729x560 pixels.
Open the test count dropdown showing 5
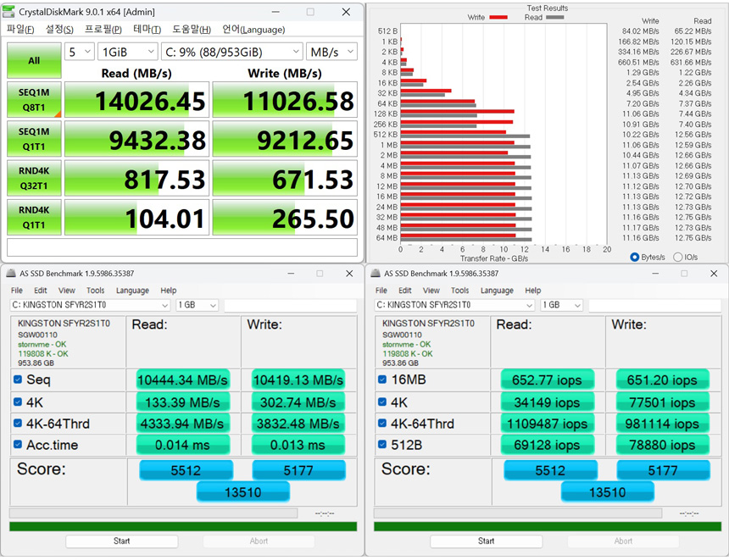point(79,52)
